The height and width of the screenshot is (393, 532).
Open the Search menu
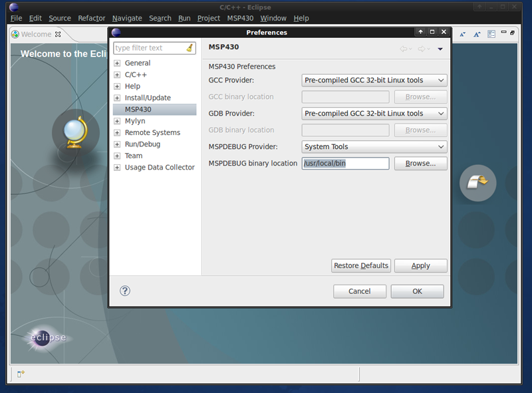click(160, 19)
